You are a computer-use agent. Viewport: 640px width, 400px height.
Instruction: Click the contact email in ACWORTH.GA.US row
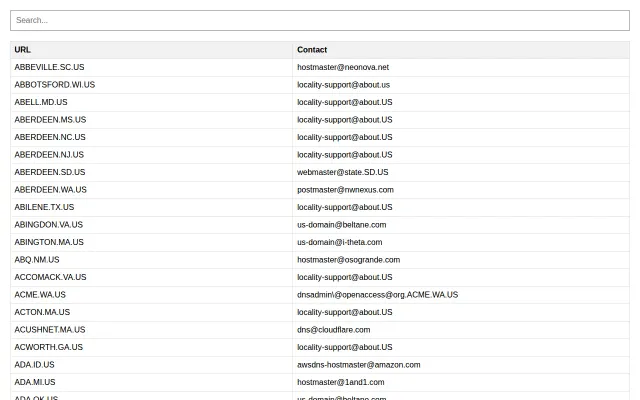[344, 348]
